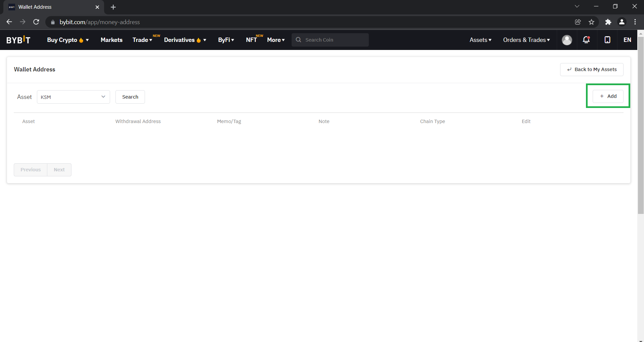644x342 pixels.
Task: Open the notifications bell
Action: tap(586, 40)
